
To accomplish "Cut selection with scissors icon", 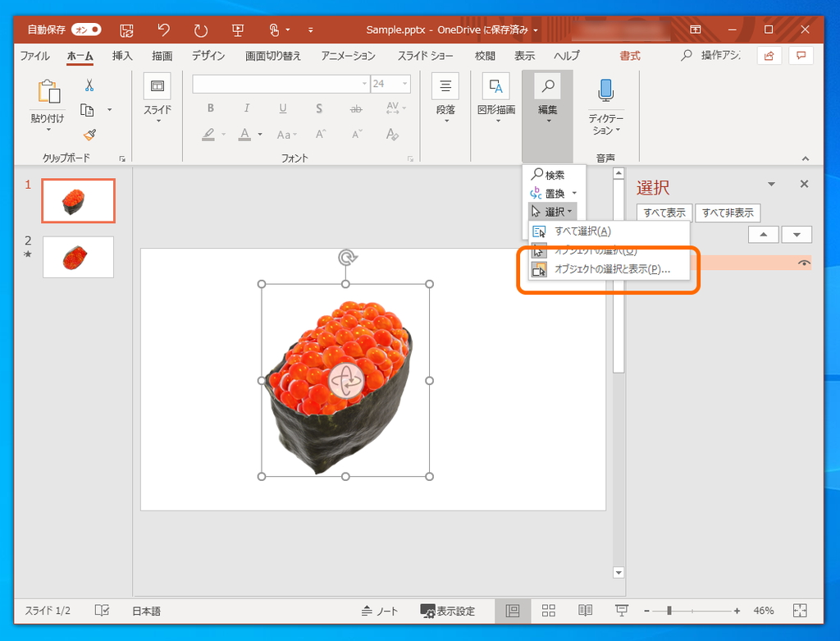I will pyautogui.click(x=89, y=85).
